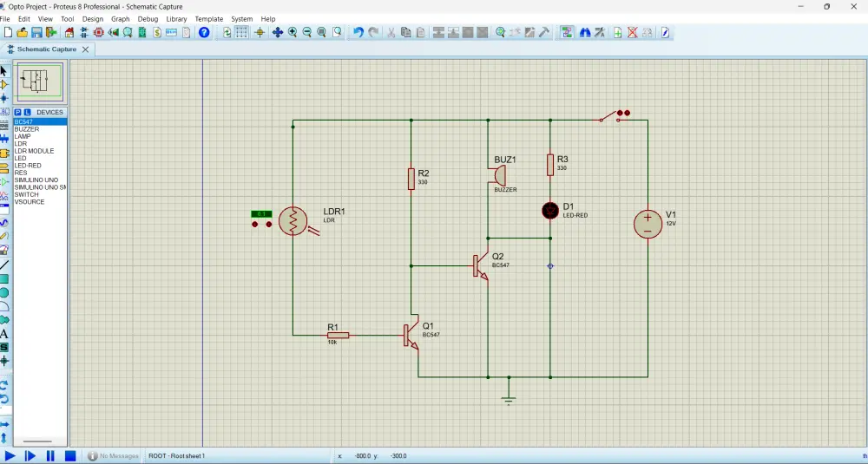Screen dimensions: 868x464
Task: Stop the simulation
Action: (x=70, y=456)
